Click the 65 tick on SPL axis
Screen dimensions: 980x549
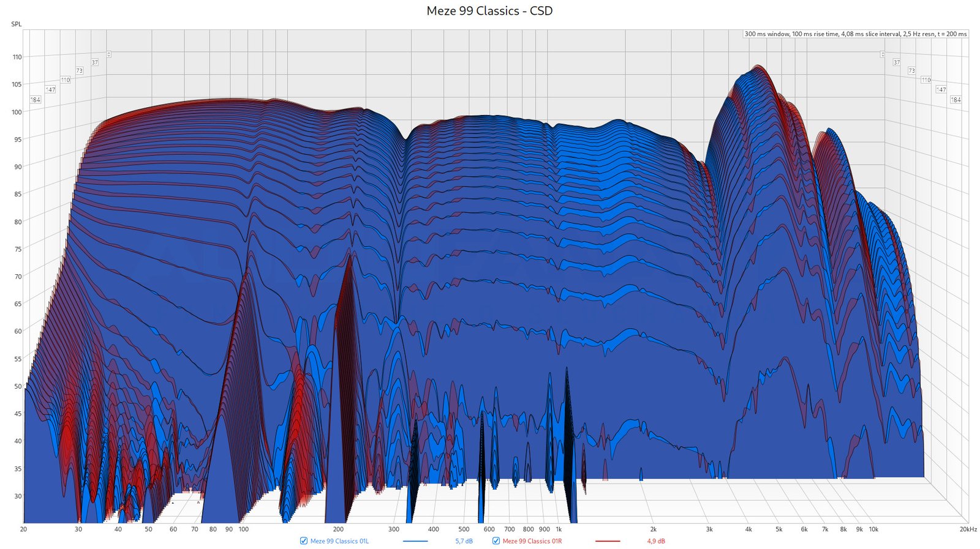coord(18,304)
